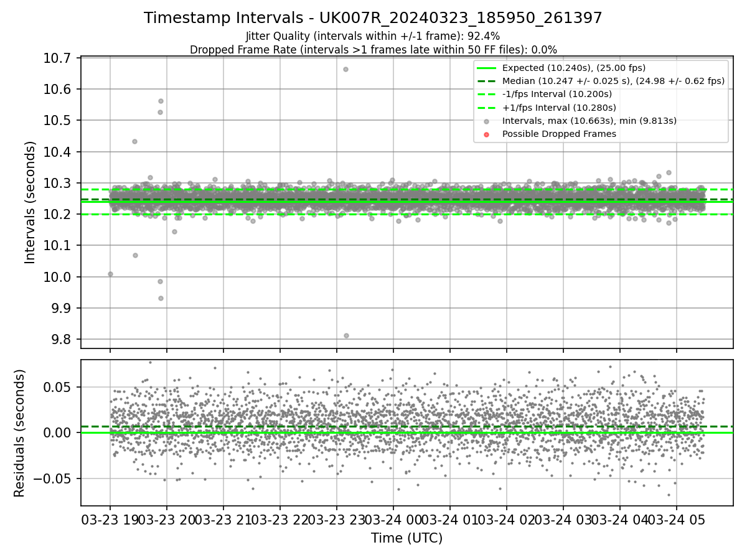Click the outlier point near 10.01 s at the start

point(110,274)
